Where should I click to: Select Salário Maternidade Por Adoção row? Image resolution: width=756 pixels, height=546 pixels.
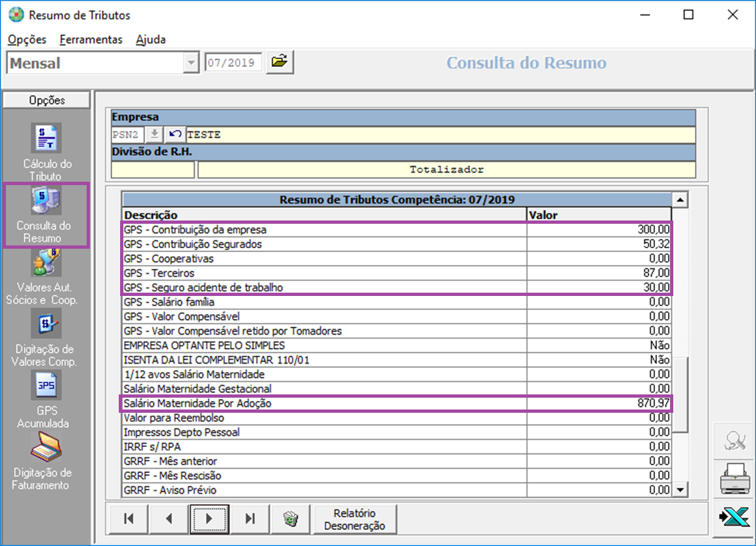[397, 403]
